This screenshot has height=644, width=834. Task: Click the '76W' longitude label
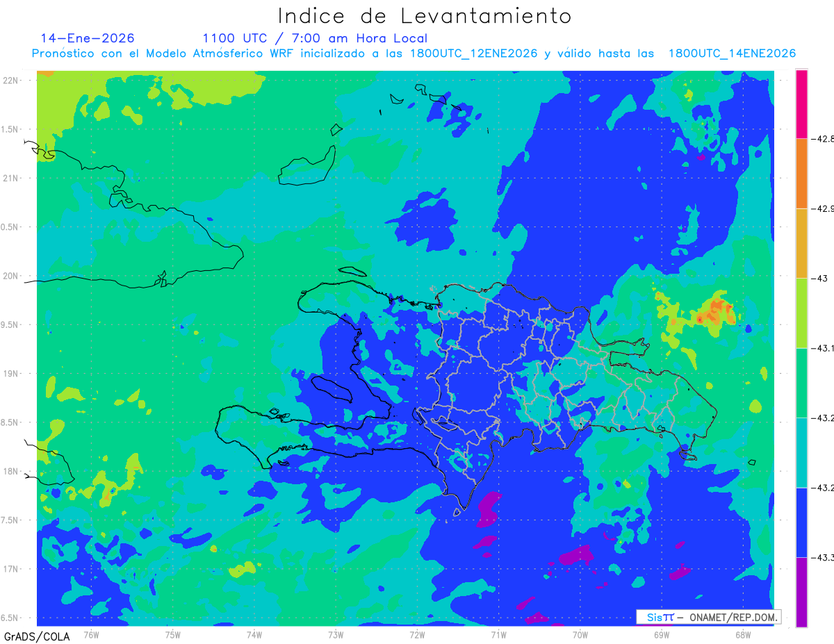[x=91, y=634]
